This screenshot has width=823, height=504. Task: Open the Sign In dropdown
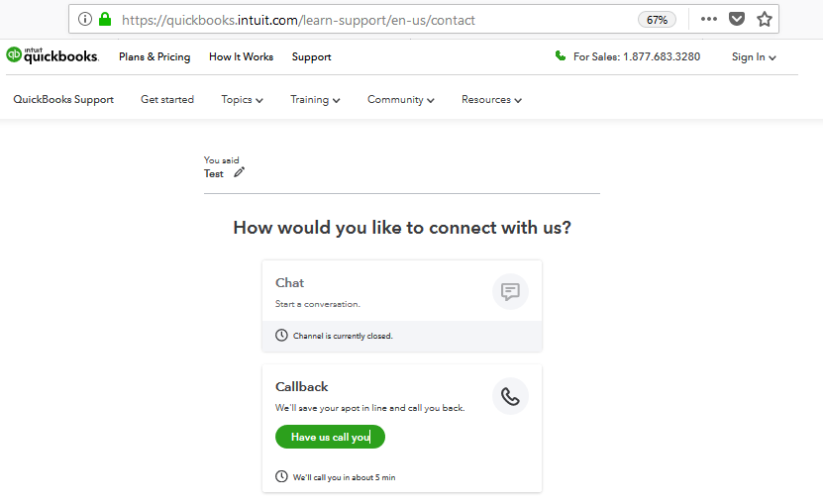point(754,56)
